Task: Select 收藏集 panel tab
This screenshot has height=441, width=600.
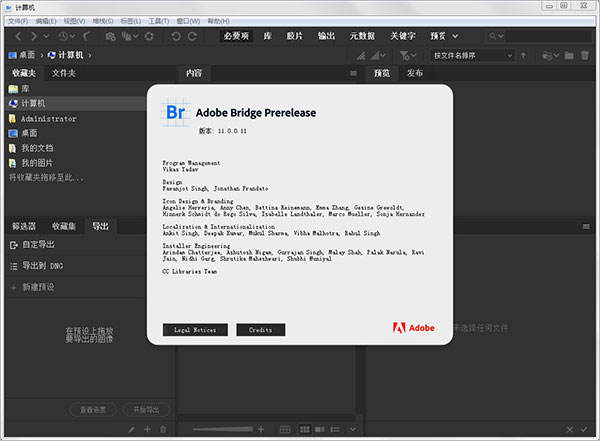Action: pos(64,226)
